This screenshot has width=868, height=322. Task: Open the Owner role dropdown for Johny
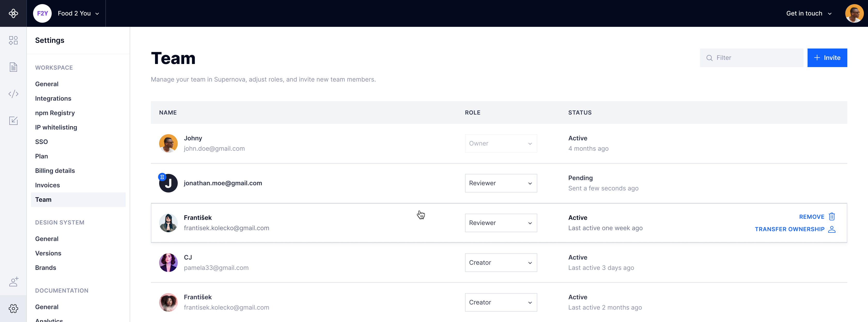[501, 143]
